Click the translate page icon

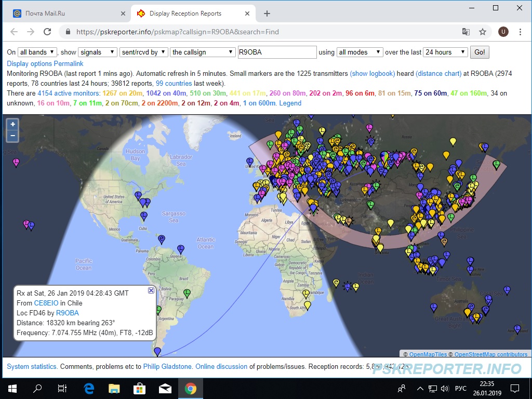[x=466, y=32]
